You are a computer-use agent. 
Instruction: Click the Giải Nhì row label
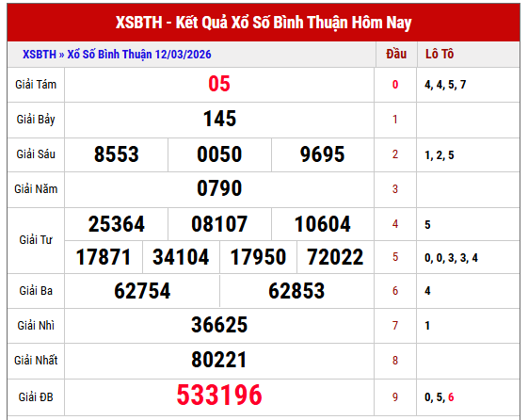click(x=36, y=326)
